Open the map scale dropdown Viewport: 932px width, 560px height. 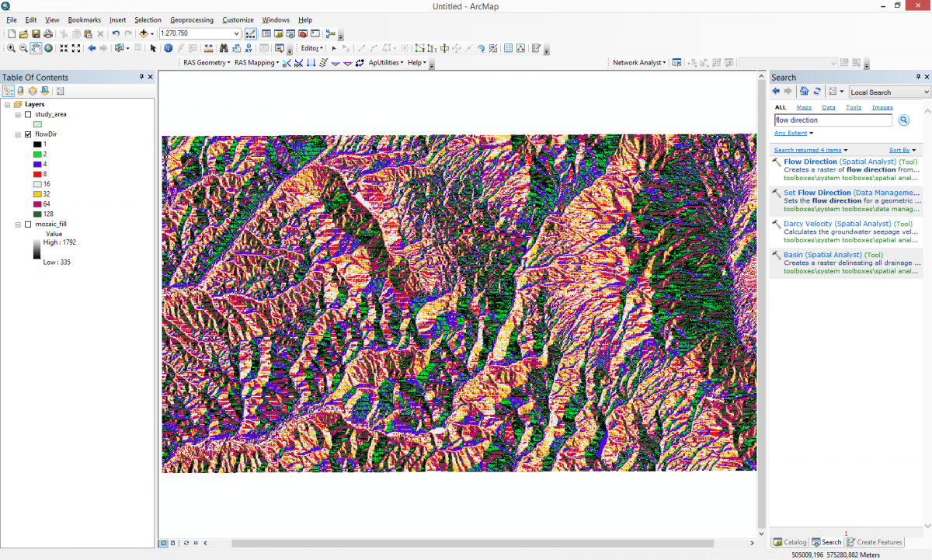click(236, 34)
